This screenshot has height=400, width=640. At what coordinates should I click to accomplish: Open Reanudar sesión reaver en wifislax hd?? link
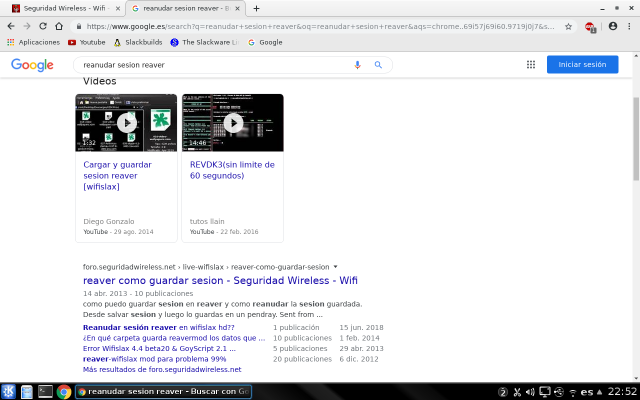[x=159, y=327]
